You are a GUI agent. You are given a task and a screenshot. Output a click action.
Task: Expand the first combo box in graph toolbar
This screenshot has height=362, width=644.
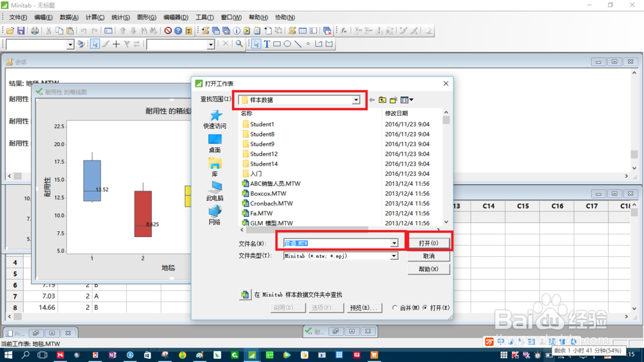(x=70, y=44)
